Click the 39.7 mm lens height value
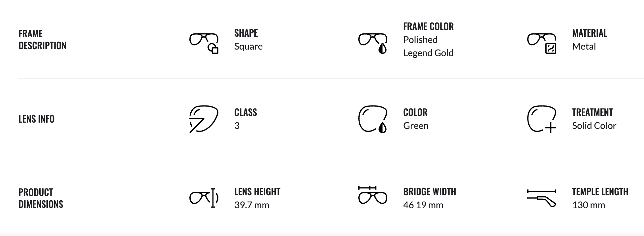644x236 pixels. coord(252,205)
